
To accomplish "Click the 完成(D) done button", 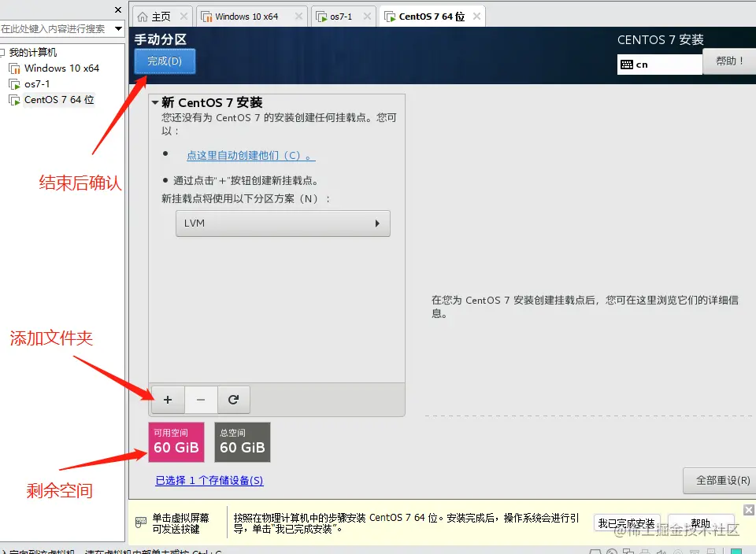I will tap(165, 61).
